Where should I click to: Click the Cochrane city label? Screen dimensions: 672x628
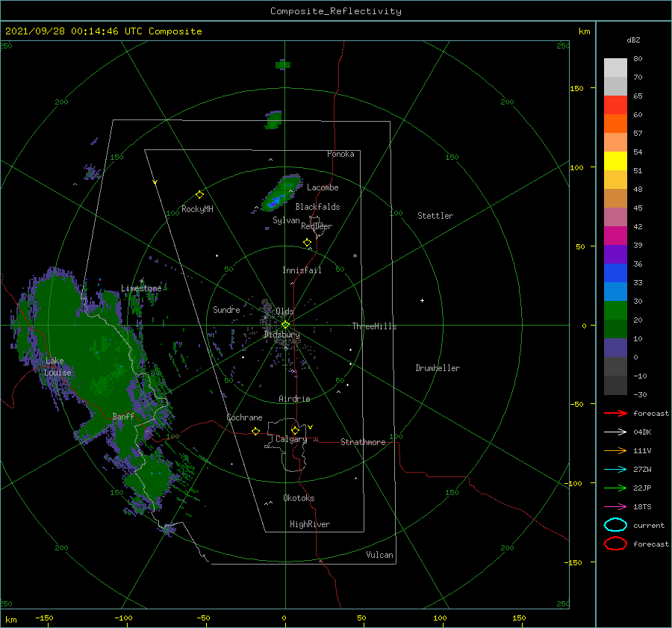click(x=244, y=417)
